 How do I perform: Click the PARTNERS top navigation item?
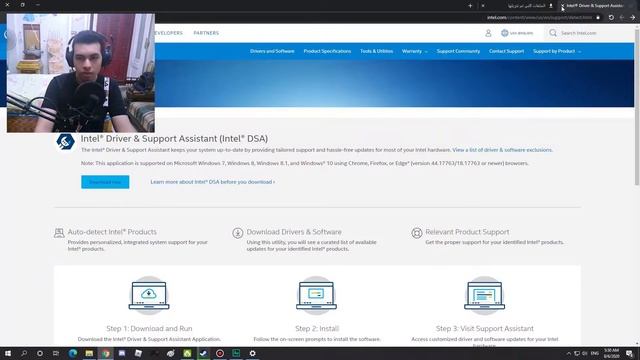(206, 33)
